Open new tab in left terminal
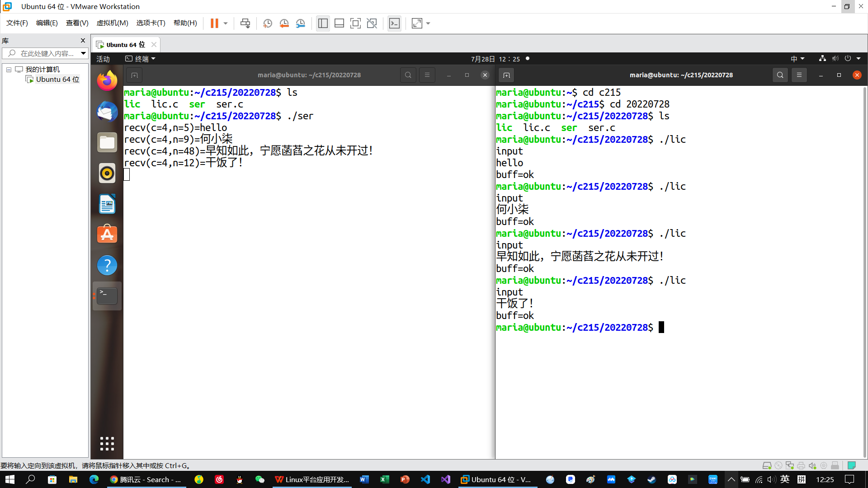Image resolution: width=868 pixels, height=488 pixels. coord(134,75)
